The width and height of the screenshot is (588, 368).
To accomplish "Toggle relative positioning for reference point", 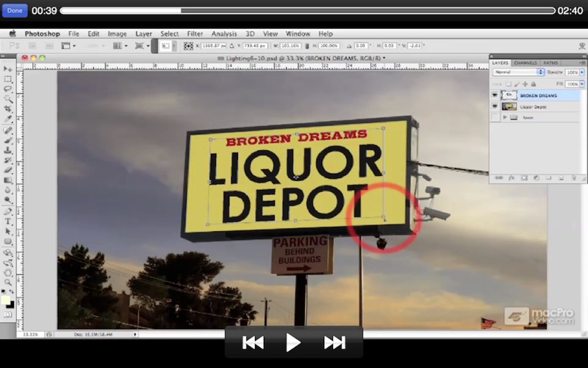I will [232, 46].
